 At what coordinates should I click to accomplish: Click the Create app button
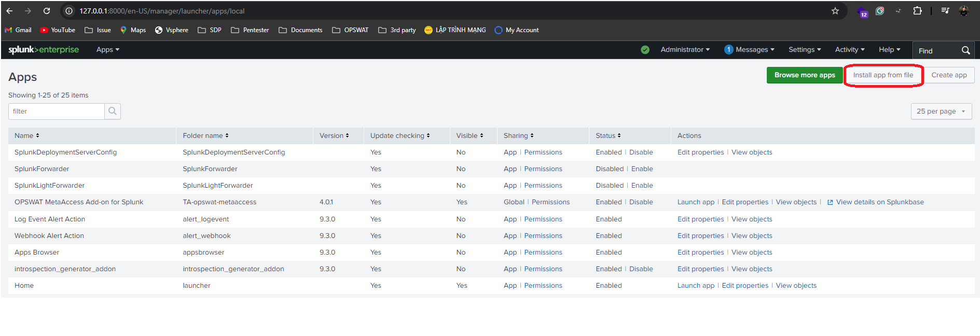click(x=949, y=75)
